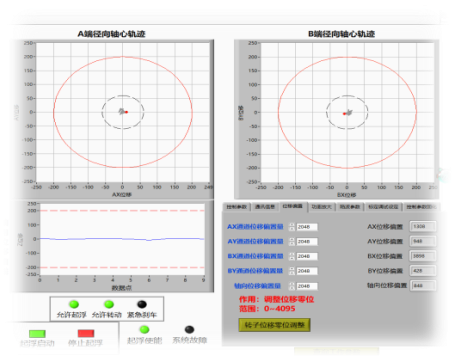Click the 紧急刹车 dark indicator light
Screen dimensions: 454x362
click(x=142, y=304)
